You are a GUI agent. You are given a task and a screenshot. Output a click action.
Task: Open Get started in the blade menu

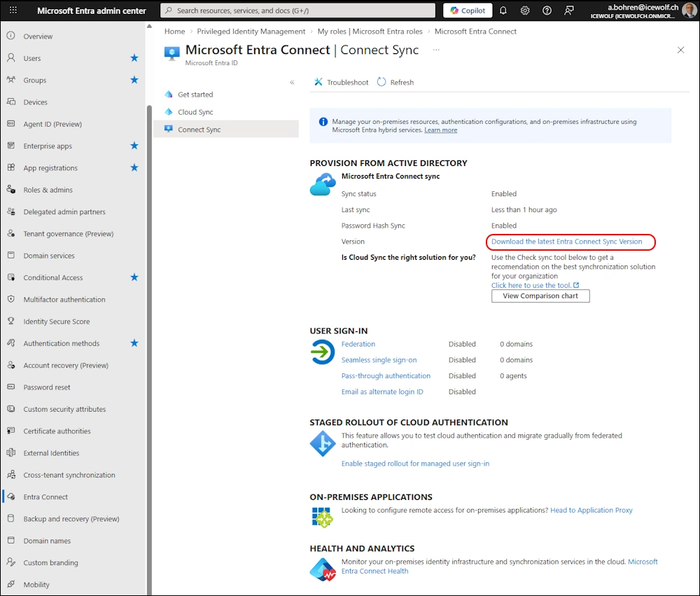point(195,95)
